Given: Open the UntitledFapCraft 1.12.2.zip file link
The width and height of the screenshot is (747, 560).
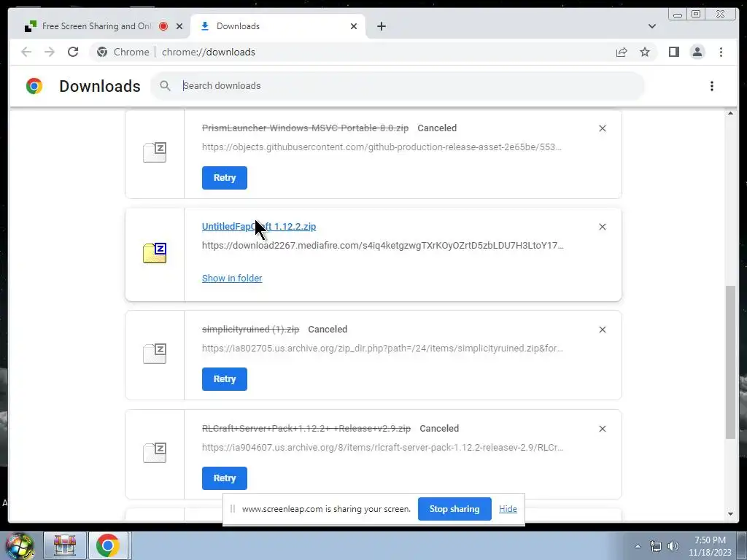Looking at the screenshot, I should 259,227.
